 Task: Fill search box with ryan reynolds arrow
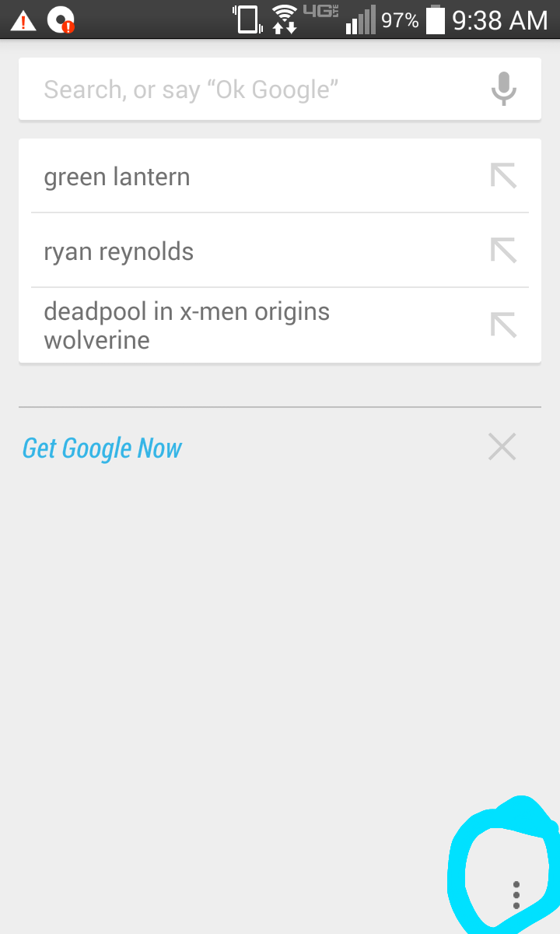(x=503, y=251)
